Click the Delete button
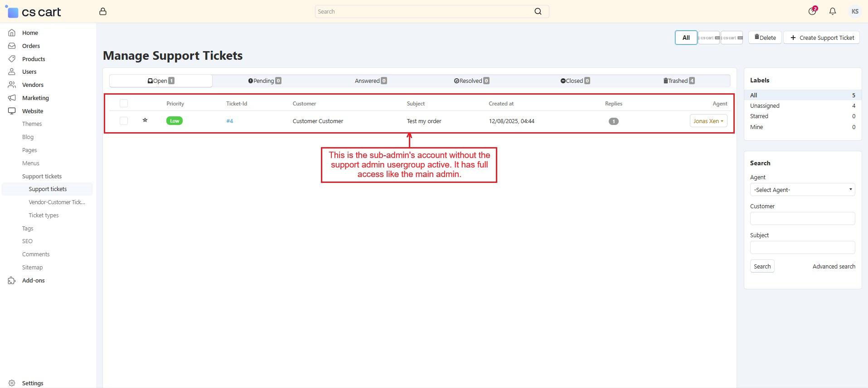The width and height of the screenshot is (868, 388). (x=765, y=38)
